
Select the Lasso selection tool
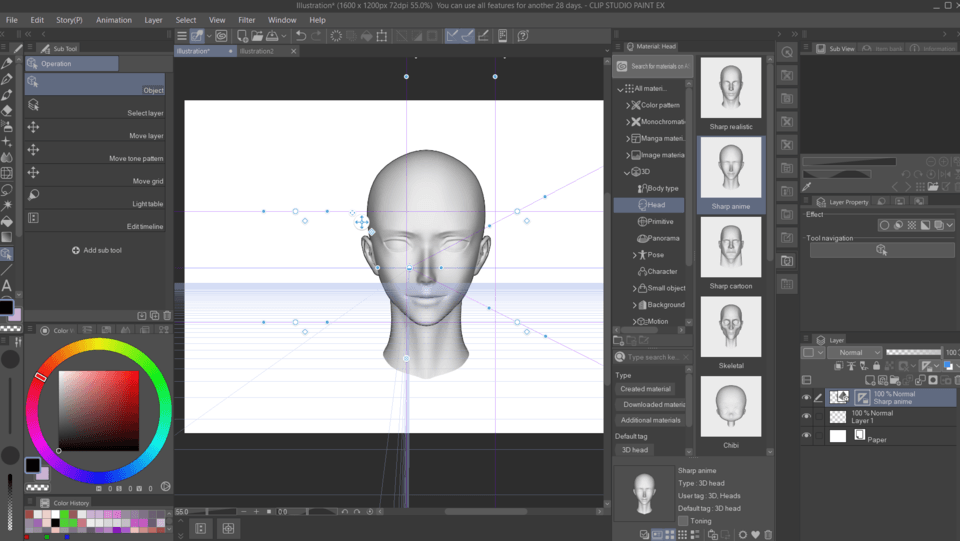pyautogui.click(x=7, y=190)
